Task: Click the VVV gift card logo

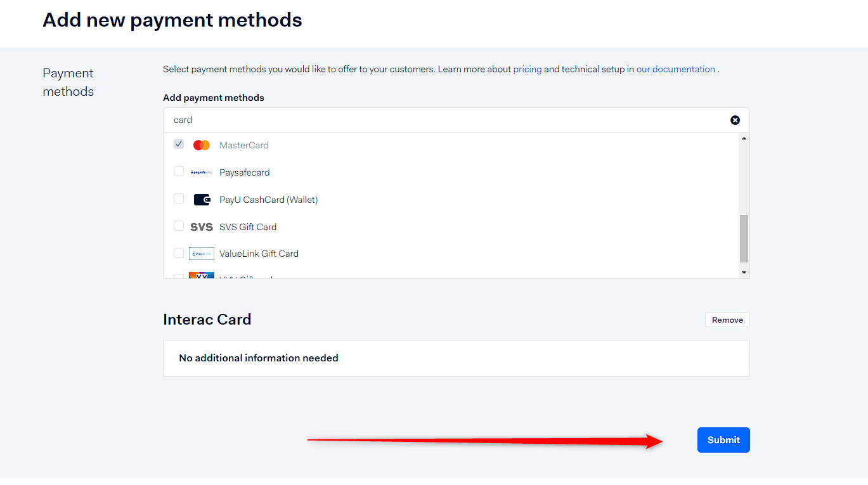Action: [202, 276]
